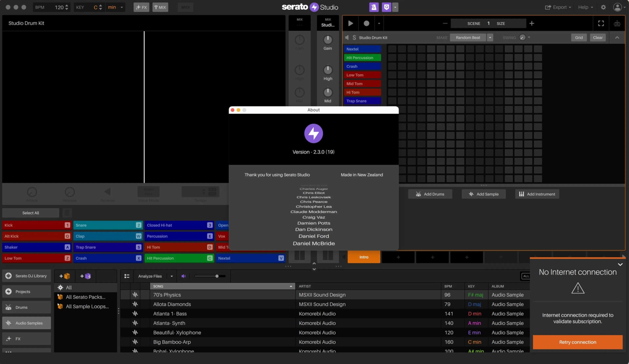Collapse the No Internet connection panel
The width and height of the screenshot is (629, 364).
620,264
